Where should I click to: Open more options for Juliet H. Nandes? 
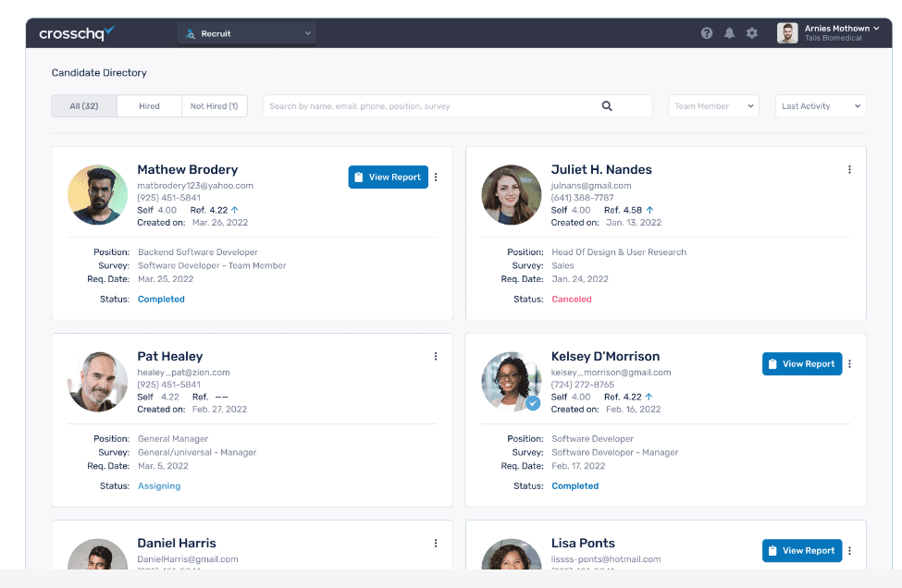pyautogui.click(x=849, y=169)
